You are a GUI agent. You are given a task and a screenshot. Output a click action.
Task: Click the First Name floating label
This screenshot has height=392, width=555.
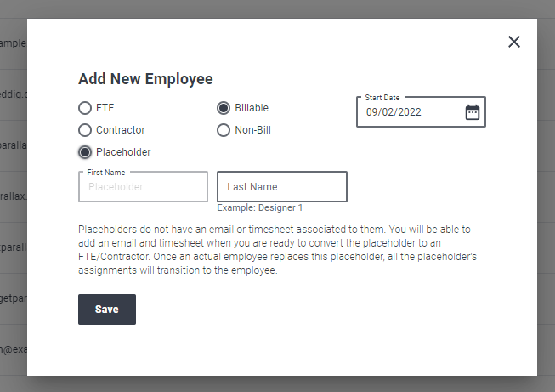106,173
